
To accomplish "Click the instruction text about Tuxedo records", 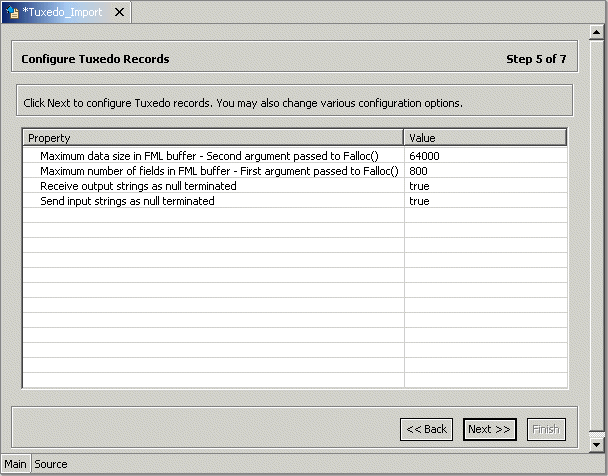I will pyautogui.click(x=243, y=103).
